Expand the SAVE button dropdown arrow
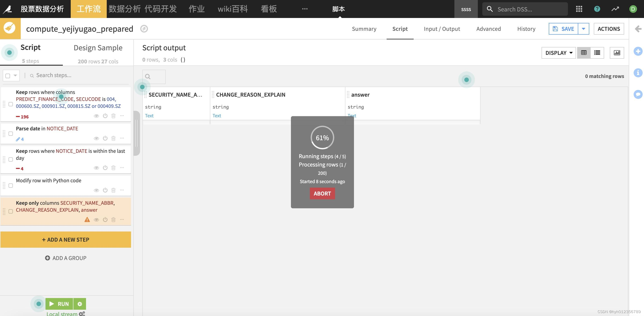The image size is (644, 316). (583, 29)
